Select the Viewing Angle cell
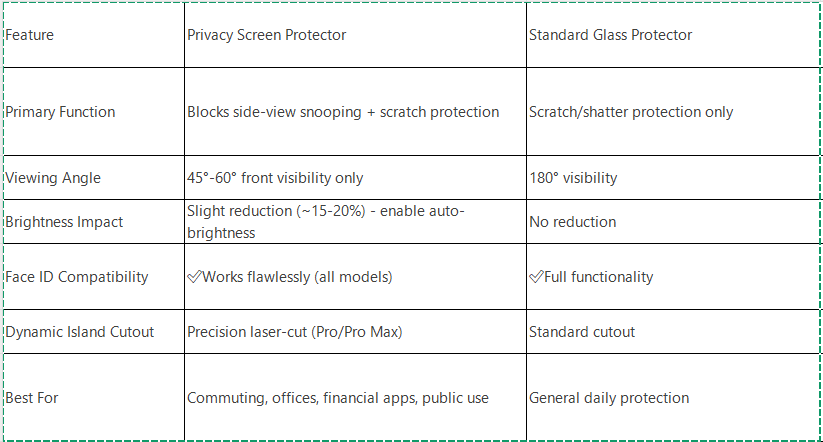The image size is (823, 442). [94, 178]
